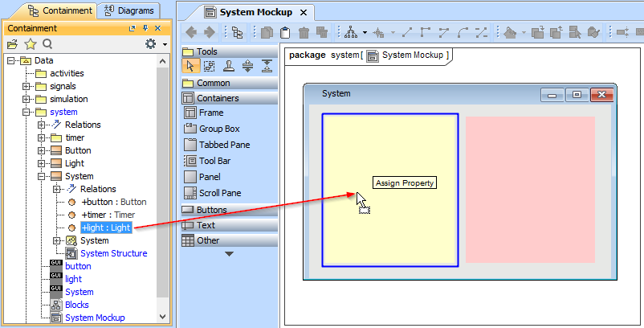Image resolution: width=644 pixels, height=328 pixels.
Task: Click the curved bezier path style icon
Action: coord(463,32)
